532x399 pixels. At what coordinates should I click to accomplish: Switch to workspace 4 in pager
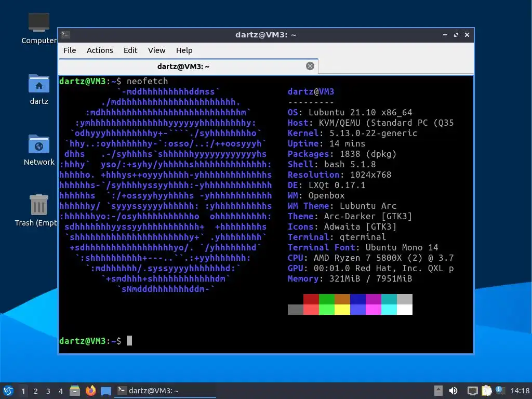pos(61,391)
